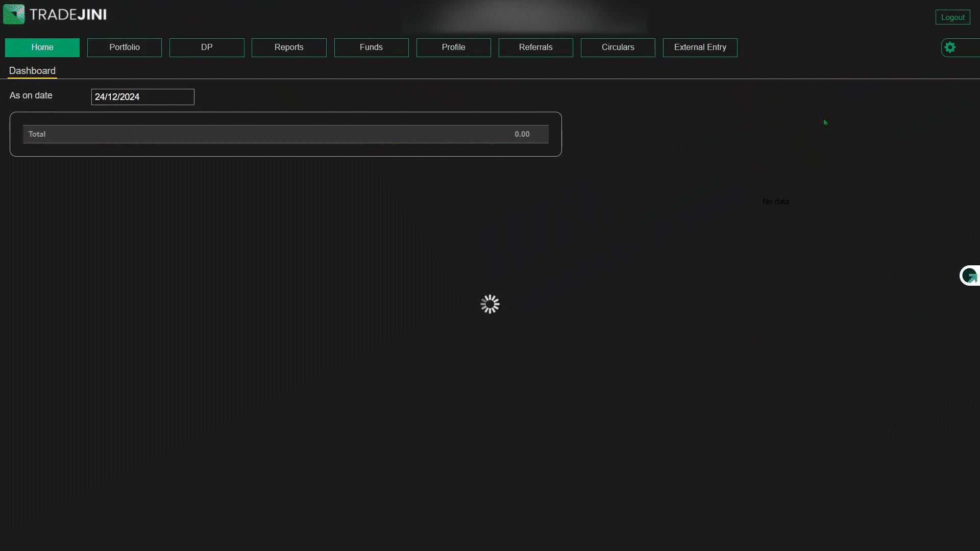Screen dimensions: 980x551
Task: Open the Portfolio section
Action: click(x=125, y=47)
